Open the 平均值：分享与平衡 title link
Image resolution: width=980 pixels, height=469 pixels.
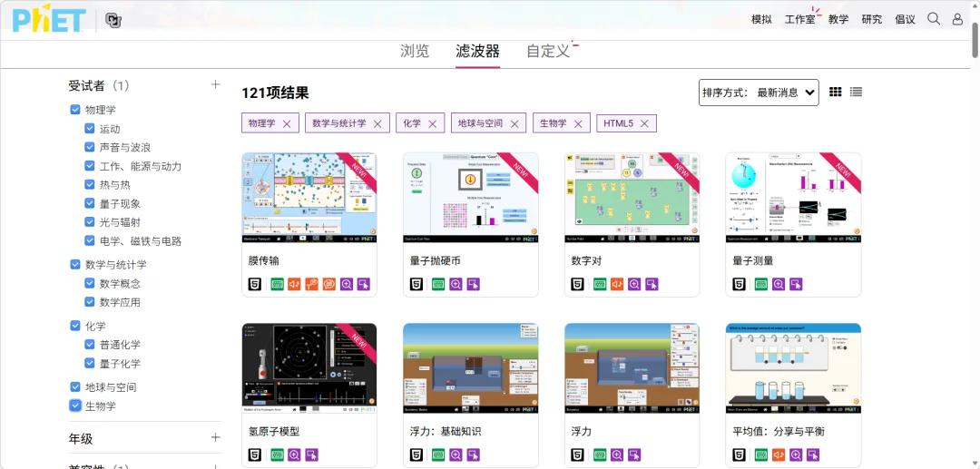pyautogui.click(x=779, y=432)
